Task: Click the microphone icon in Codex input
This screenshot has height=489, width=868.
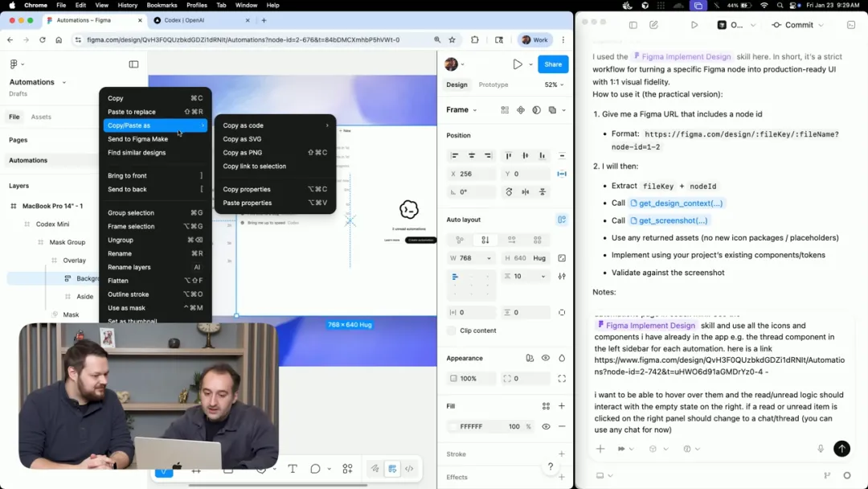Action: click(821, 449)
